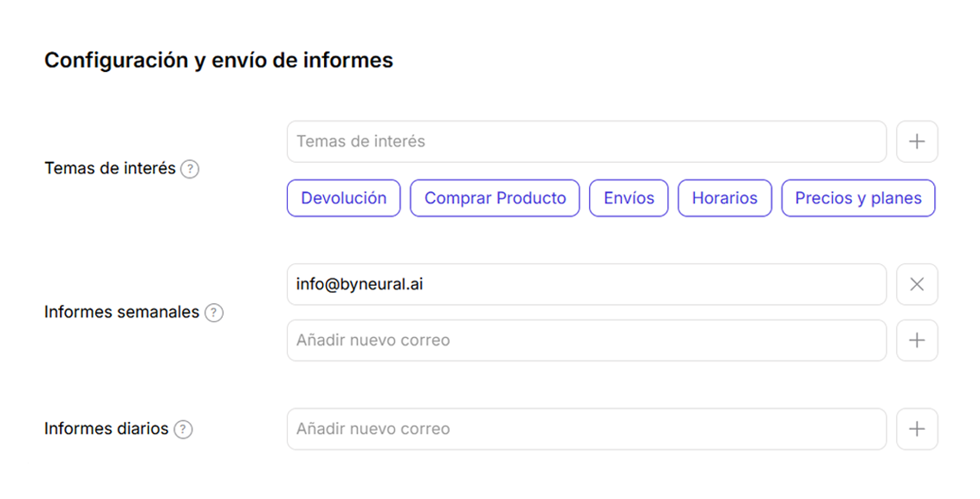Click the Informes diarios label
The height and width of the screenshot is (499, 980).
click(107, 428)
